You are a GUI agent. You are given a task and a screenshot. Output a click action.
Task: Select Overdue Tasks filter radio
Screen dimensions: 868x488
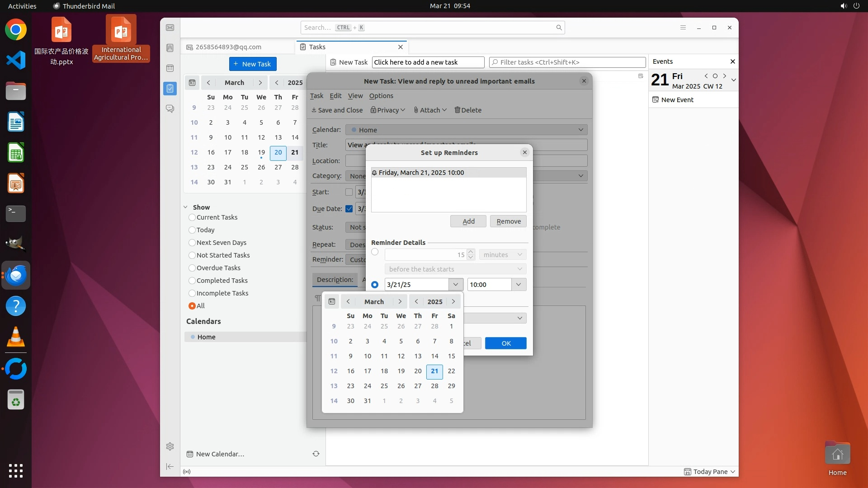tap(192, 268)
